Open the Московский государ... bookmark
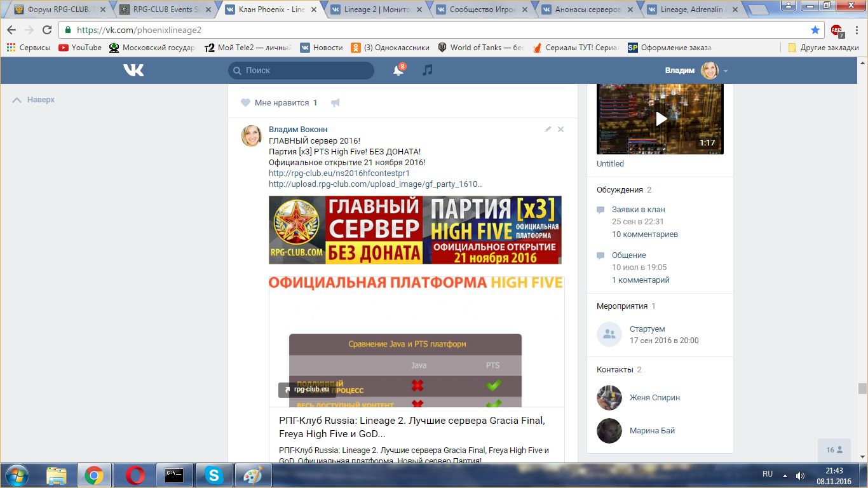868x488 pixels. coord(153,48)
